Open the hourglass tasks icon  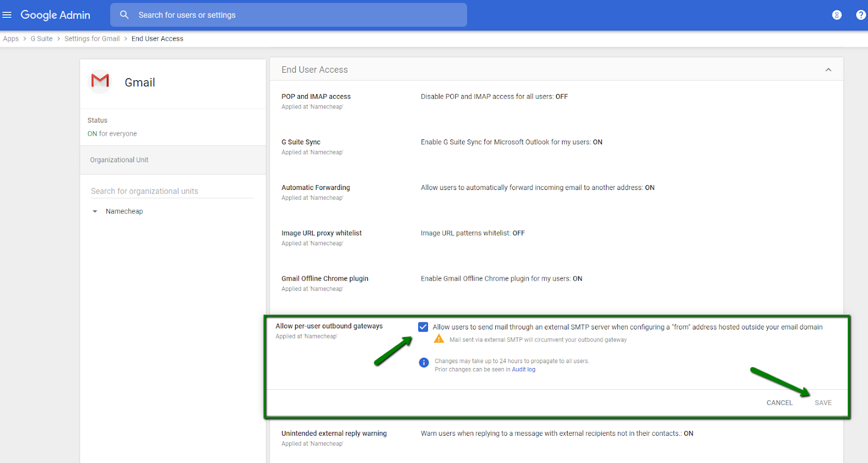[x=837, y=15]
